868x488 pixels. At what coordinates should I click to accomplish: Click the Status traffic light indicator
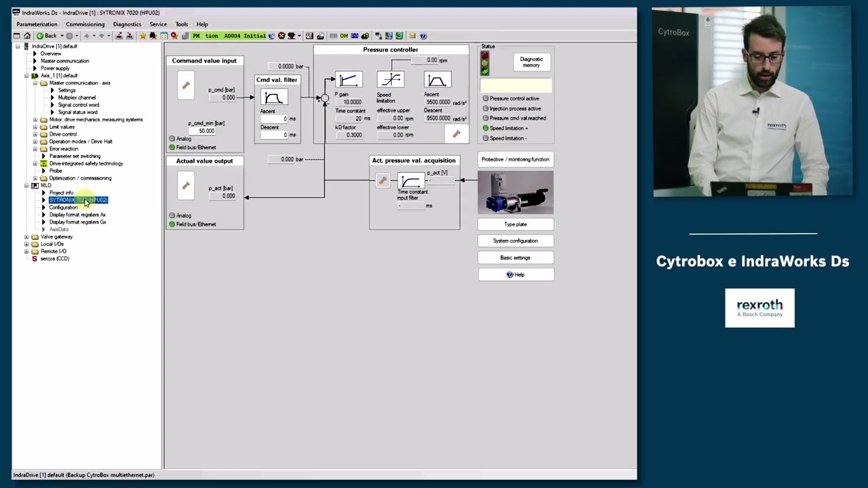click(484, 64)
